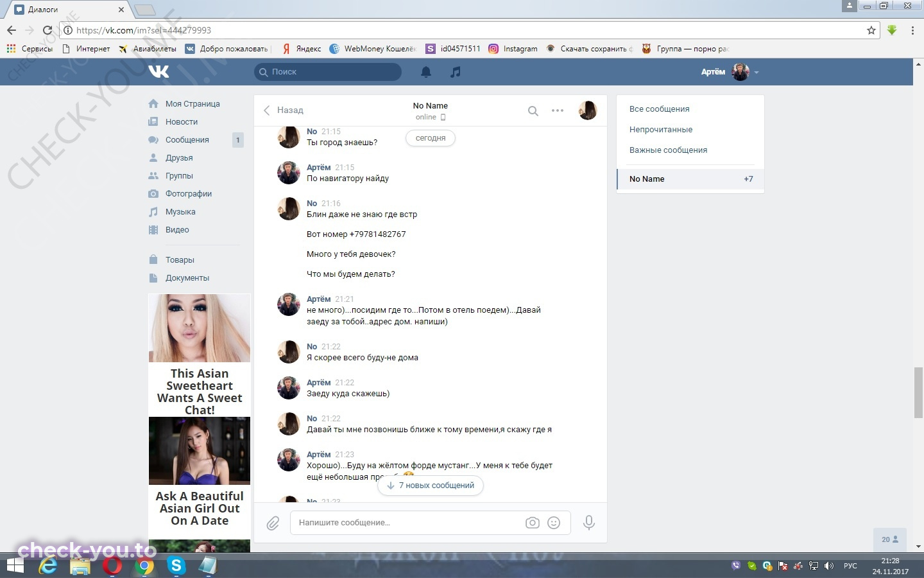Click search magnifier in conversation header

click(533, 110)
